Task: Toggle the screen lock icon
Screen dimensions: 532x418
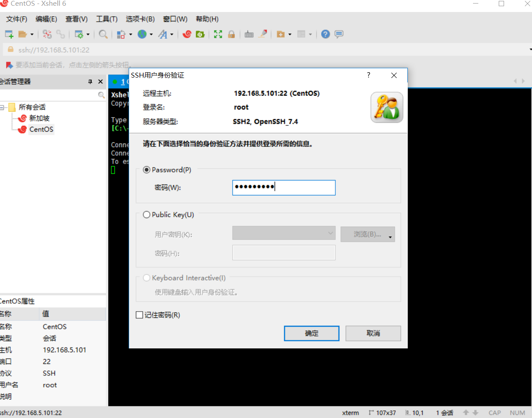Action: click(x=231, y=34)
